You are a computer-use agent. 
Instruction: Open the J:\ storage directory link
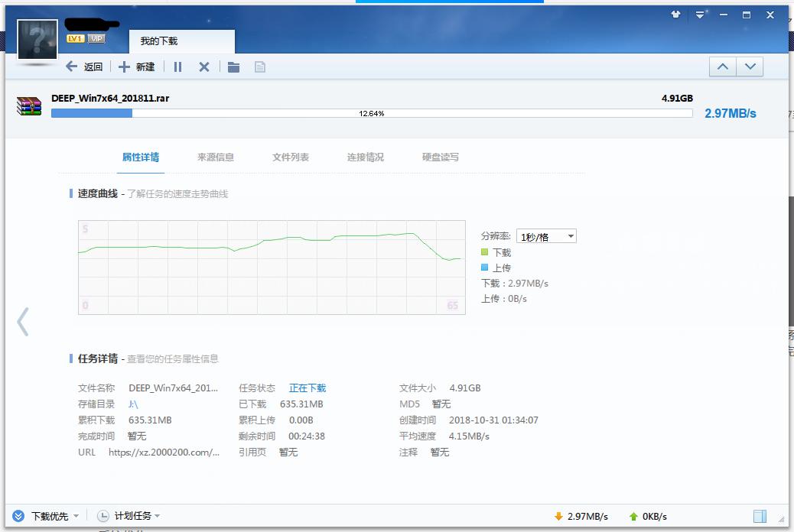click(x=133, y=404)
